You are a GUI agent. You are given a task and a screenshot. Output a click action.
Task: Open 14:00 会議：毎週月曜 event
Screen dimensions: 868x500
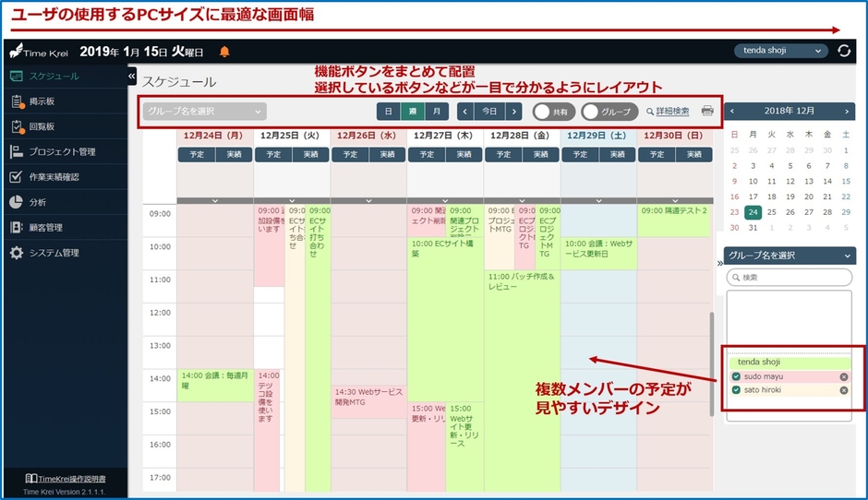[x=215, y=385]
